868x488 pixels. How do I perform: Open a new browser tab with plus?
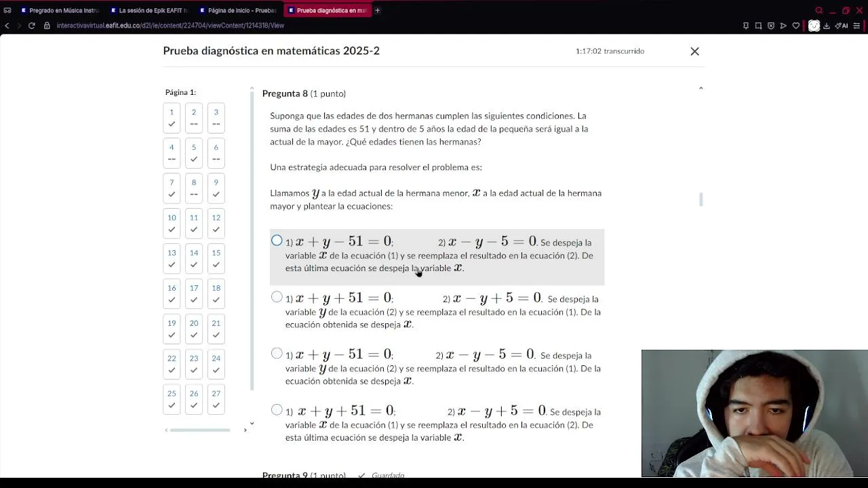(x=378, y=10)
